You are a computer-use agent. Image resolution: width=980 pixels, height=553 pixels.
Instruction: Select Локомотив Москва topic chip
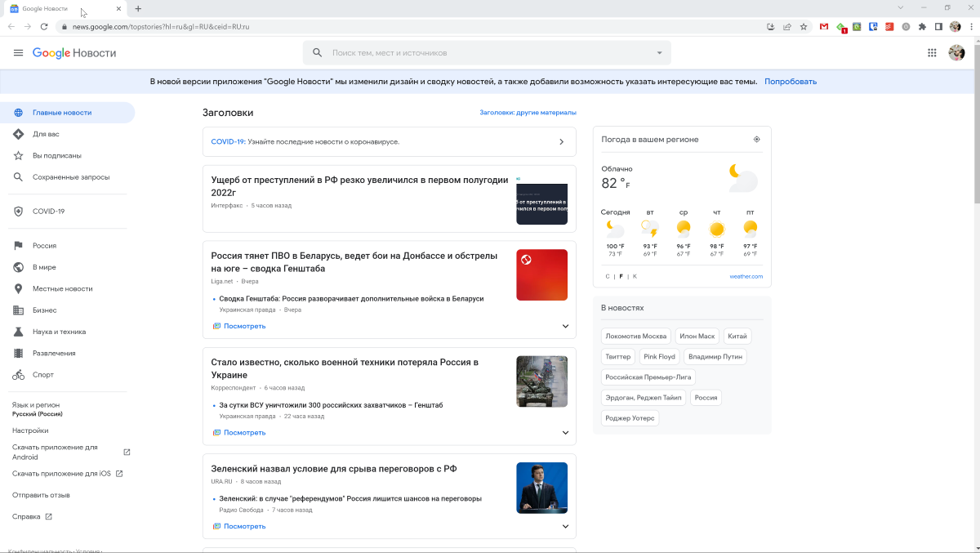point(636,337)
